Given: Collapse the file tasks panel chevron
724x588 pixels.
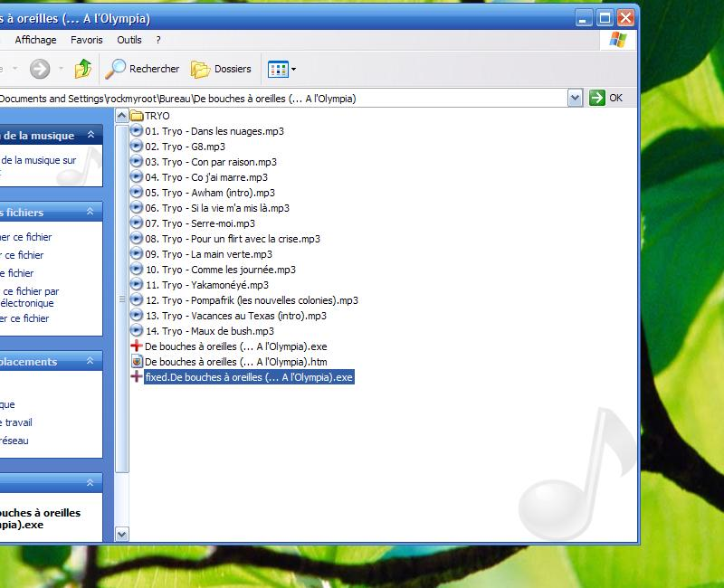Looking at the screenshot, I should point(90,212).
